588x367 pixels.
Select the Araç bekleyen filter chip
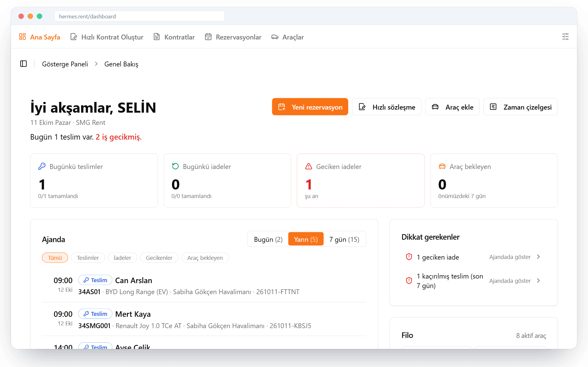(205, 258)
